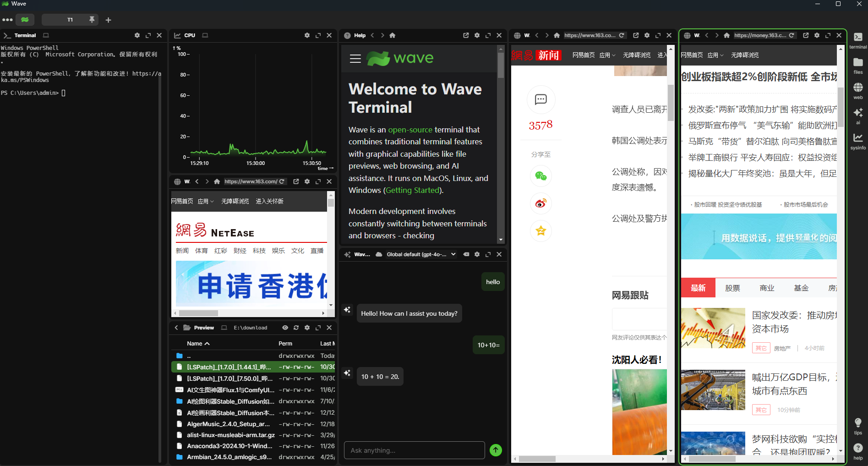Screen dimensions: 868x466
Task: Unpin tab T1 using the pin icon
Action: click(92, 20)
